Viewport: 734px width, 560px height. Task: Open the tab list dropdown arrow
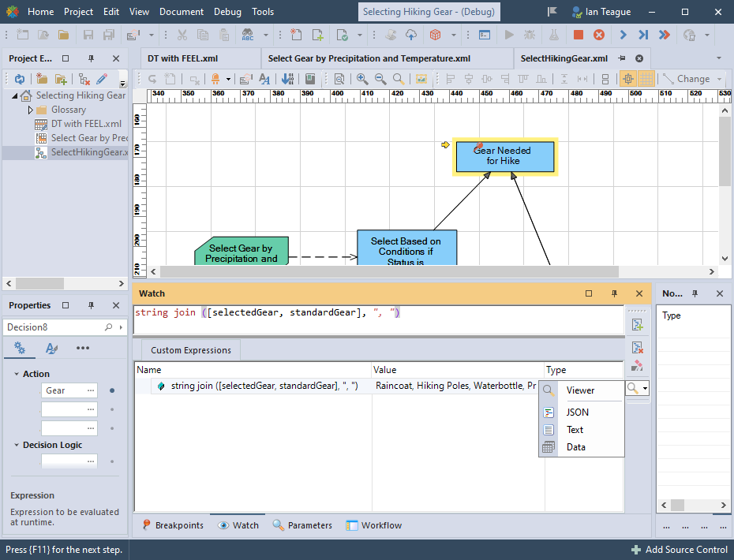(x=719, y=58)
